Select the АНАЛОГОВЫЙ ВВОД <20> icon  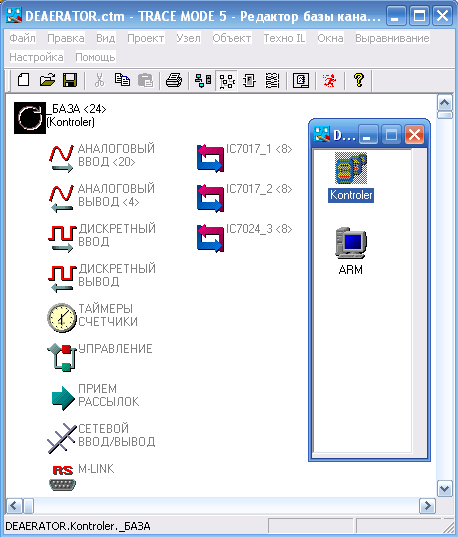tap(61, 158)
